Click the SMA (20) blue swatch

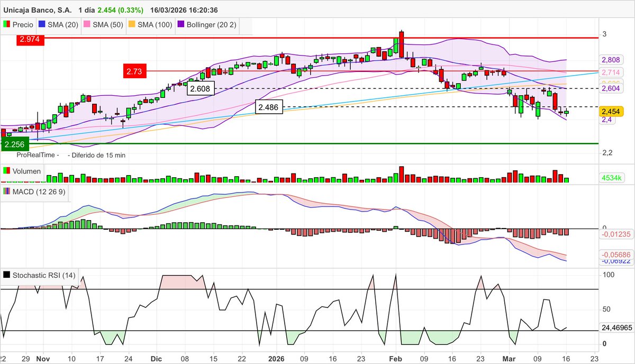(x=42, y=24)
